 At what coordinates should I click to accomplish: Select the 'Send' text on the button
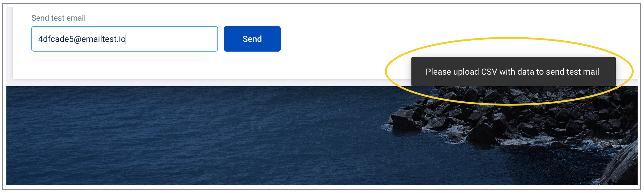[x=252, y=39]
